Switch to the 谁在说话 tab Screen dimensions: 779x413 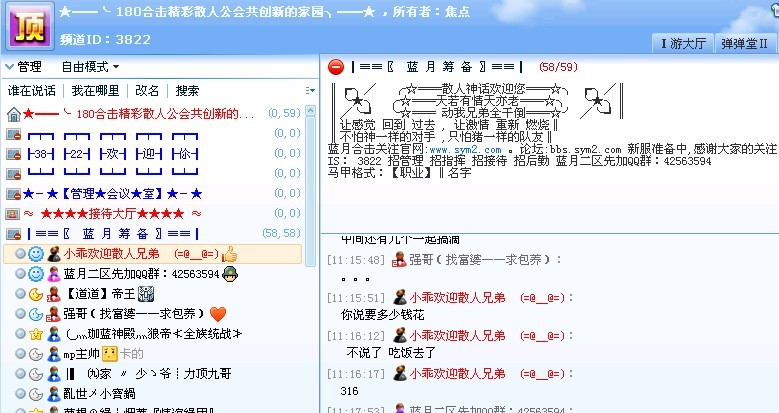tap(31, 90)
